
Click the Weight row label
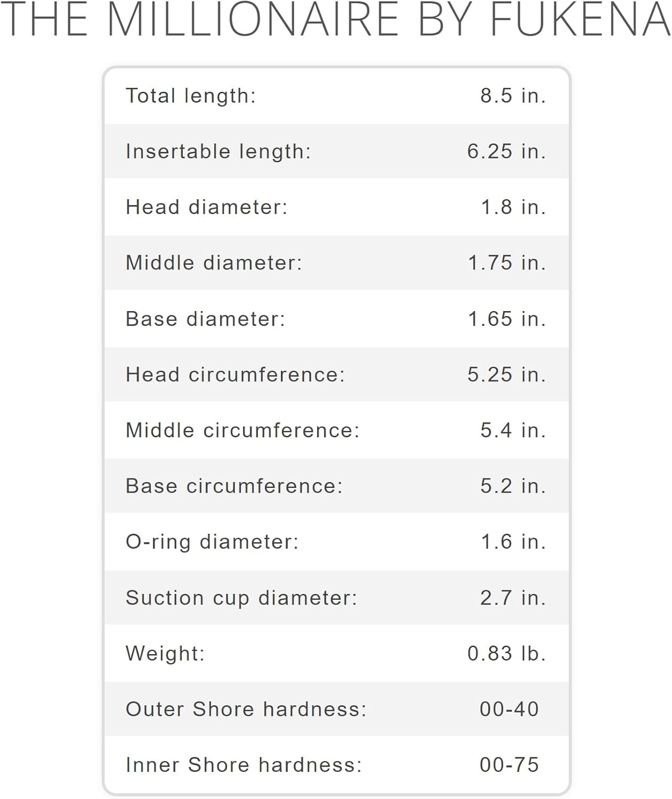coord(165,654)
